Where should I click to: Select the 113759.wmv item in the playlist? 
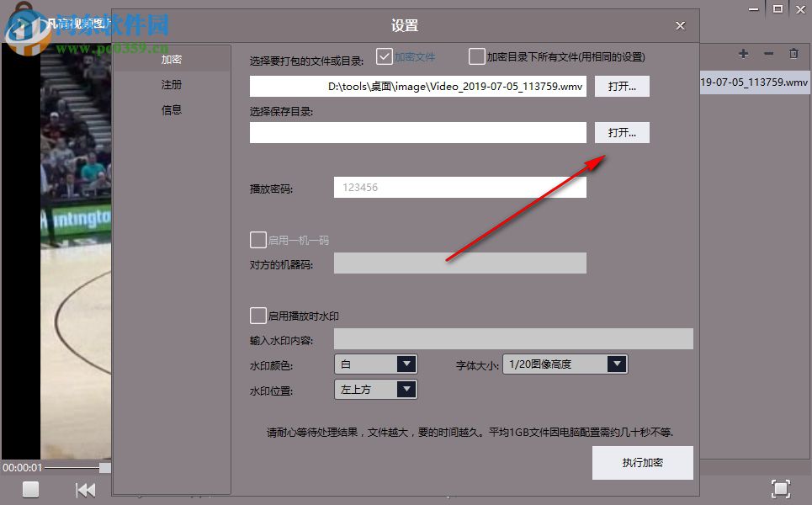pos(753,82)
